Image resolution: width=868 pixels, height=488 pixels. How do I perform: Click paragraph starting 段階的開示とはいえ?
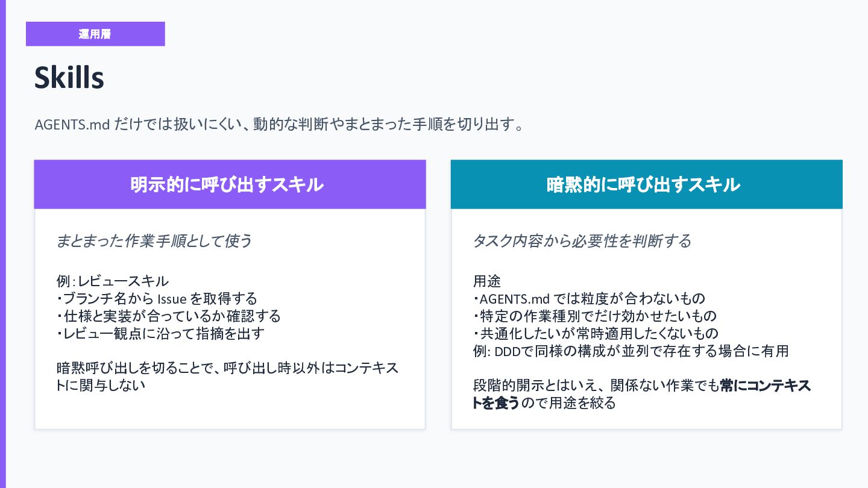point(642,394)
